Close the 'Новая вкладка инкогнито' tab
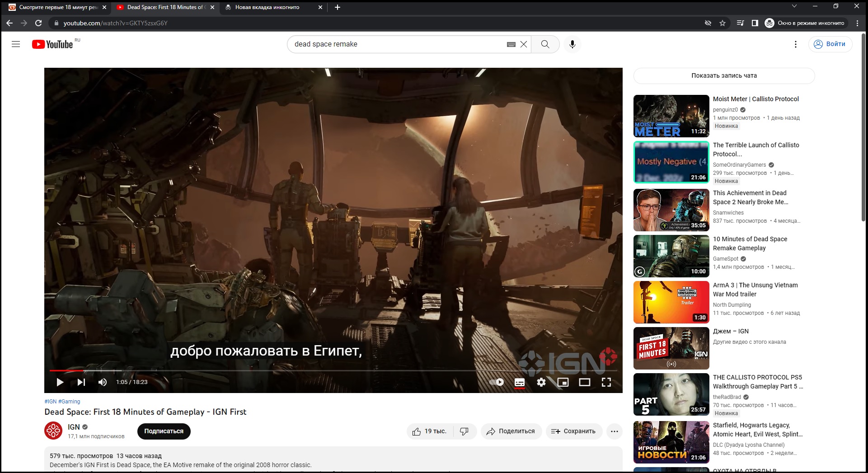The width and height of the screenshot is (868, 473). tap(320, 7)
